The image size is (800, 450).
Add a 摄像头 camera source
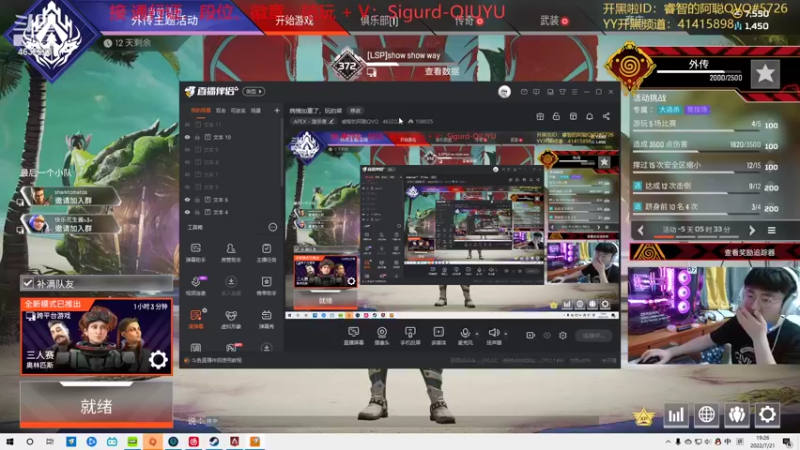[382, 336]
